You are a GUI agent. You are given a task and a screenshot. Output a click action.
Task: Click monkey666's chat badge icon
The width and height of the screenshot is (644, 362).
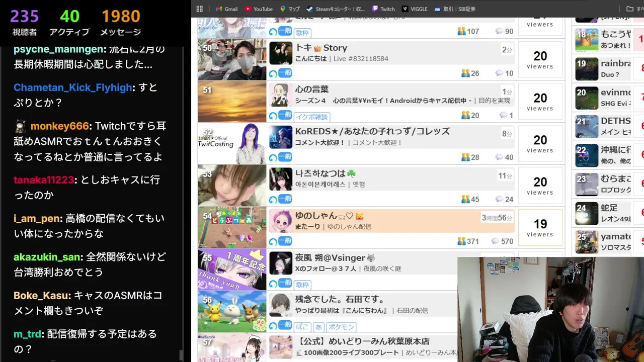pos(20,126)
